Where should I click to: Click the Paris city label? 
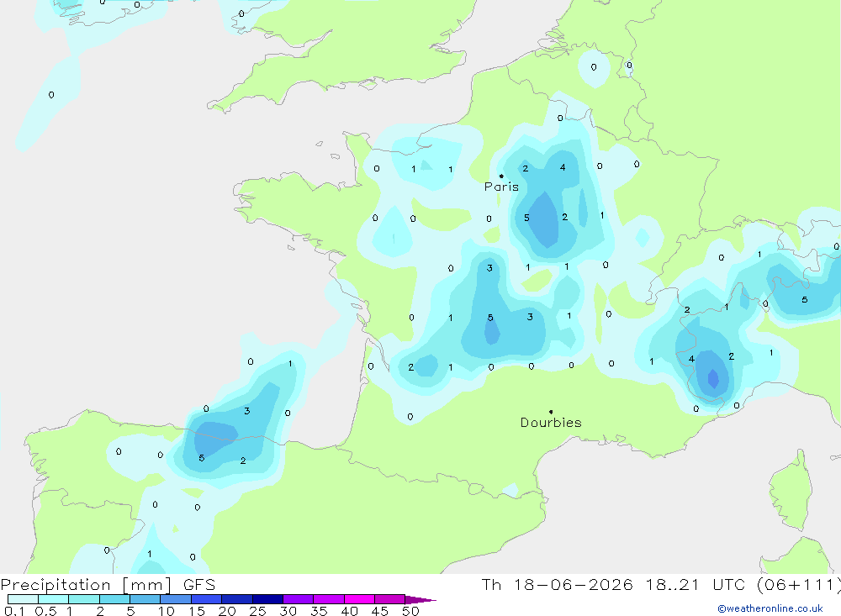501,187
